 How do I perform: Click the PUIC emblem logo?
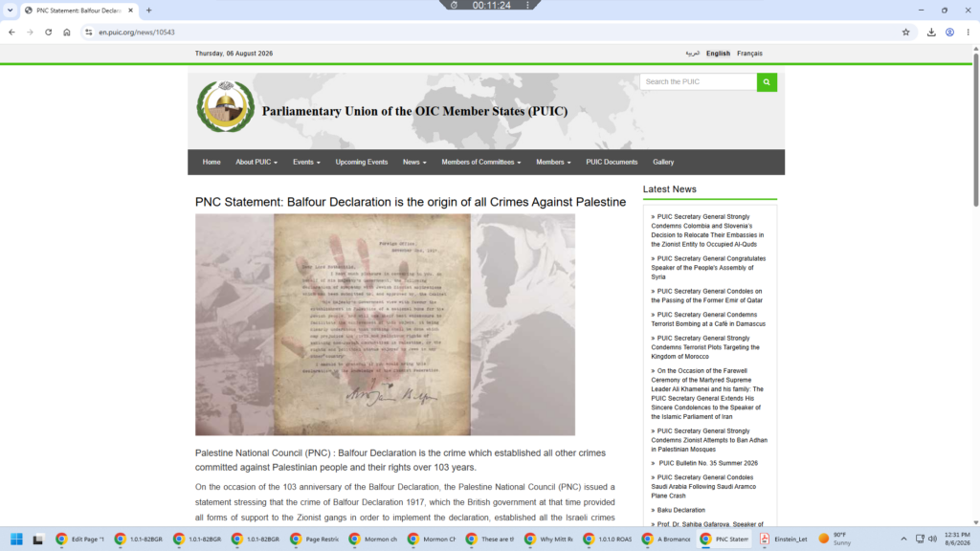(x=226, y=106)
